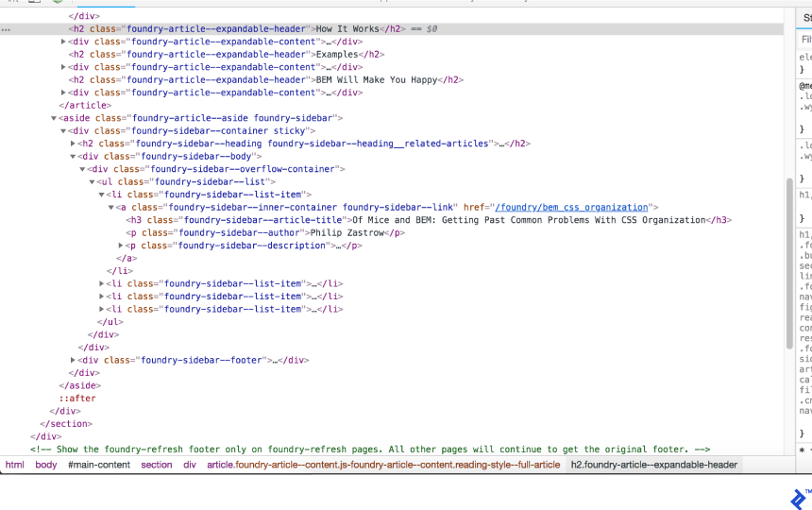Screen dimensions: 812x510
Task: Open the /foundry/bem_css_organization href link
Action: tap(571, 207)
